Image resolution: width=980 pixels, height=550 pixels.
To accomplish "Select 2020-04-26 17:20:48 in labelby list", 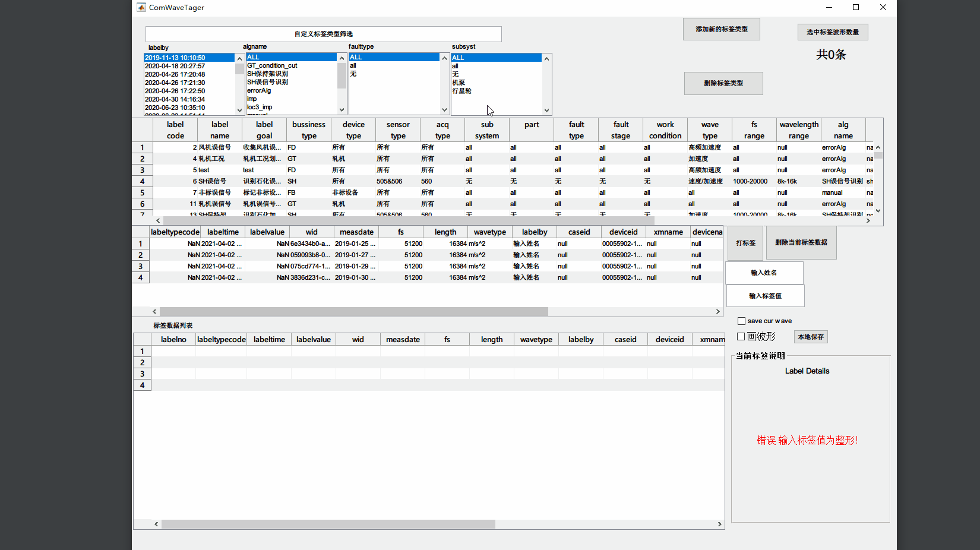I will [189, 74].
